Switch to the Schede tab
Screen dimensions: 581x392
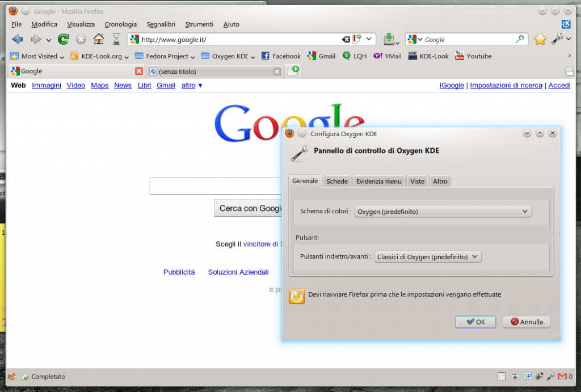337,182
